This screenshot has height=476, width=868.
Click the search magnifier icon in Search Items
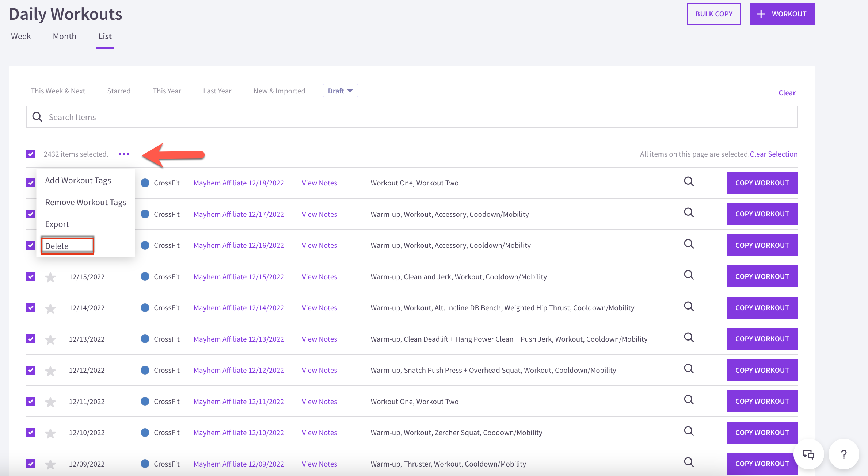click(x=37, y=117)
